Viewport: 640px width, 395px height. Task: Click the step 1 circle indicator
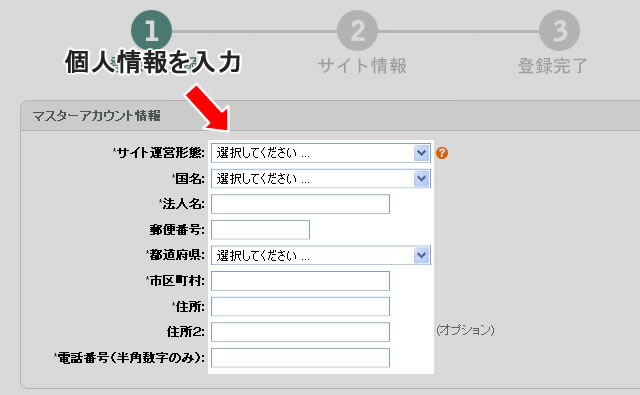(x=151, y=31)
